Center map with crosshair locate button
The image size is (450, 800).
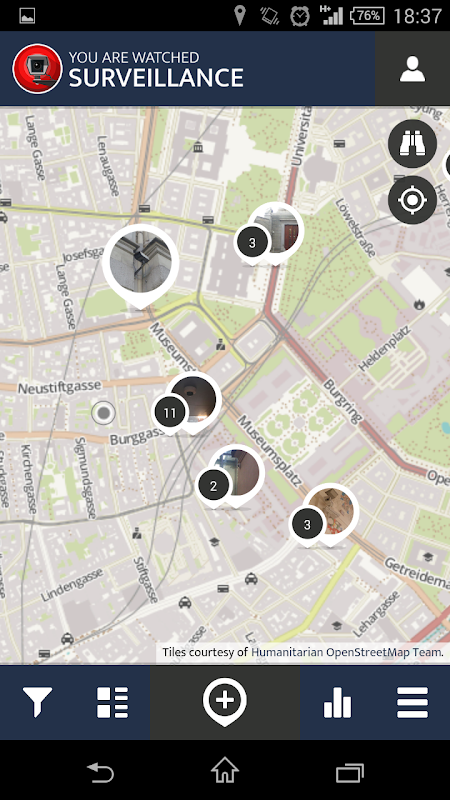[412, 201]
